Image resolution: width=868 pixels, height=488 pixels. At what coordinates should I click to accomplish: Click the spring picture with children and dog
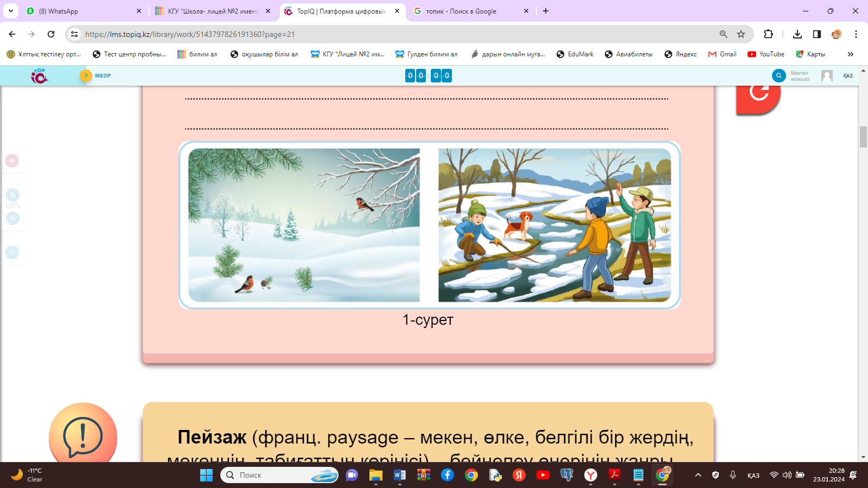pyautogui.click(x=554, y=225)
